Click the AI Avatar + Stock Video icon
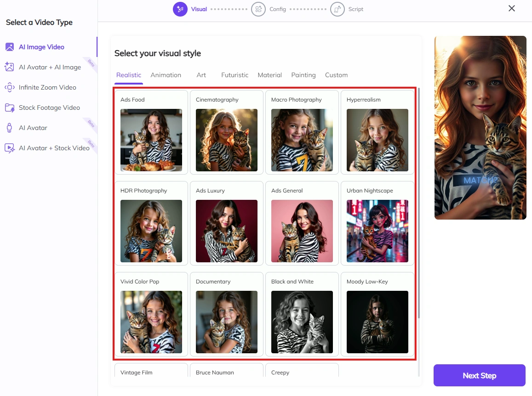 point(10,148)
